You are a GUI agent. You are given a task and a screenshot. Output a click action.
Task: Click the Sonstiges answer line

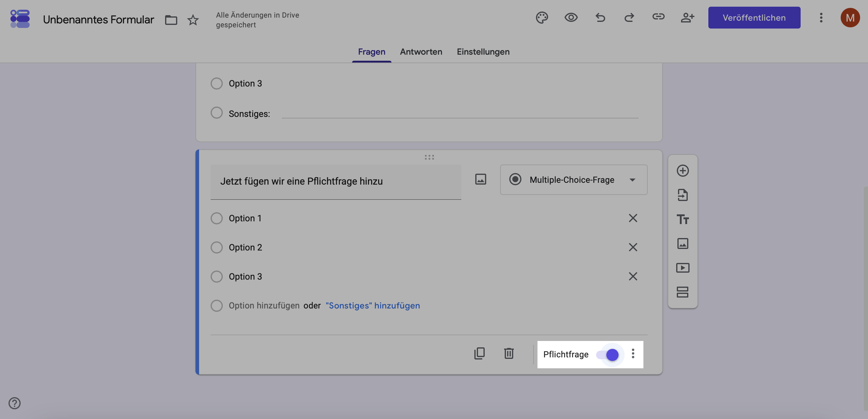pyautogui.click(x=460, y=114)
